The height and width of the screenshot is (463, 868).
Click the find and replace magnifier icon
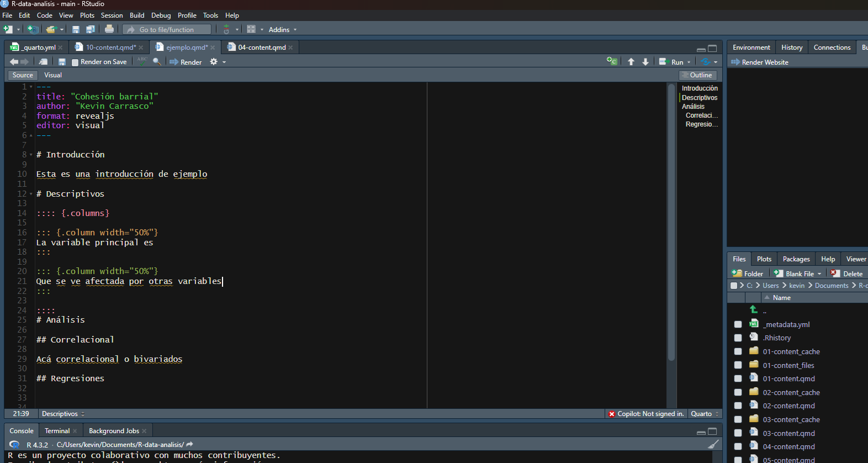click(x=157, y=62)
